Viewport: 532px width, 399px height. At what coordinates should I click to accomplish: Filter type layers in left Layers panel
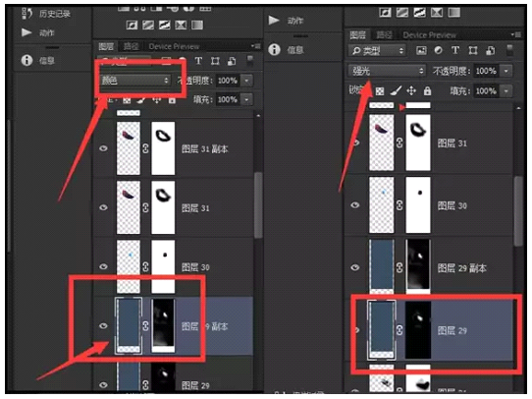click(x=198, y=61)
